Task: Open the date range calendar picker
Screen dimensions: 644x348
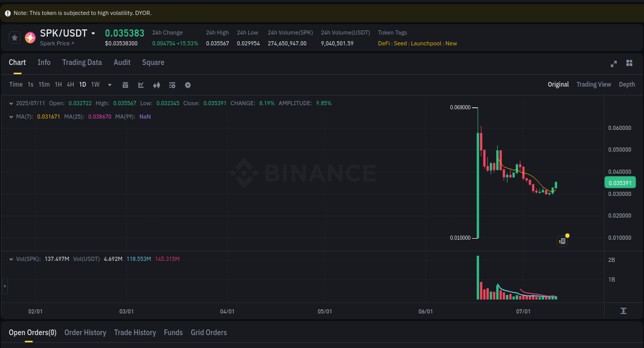Action: click(125, 85)
